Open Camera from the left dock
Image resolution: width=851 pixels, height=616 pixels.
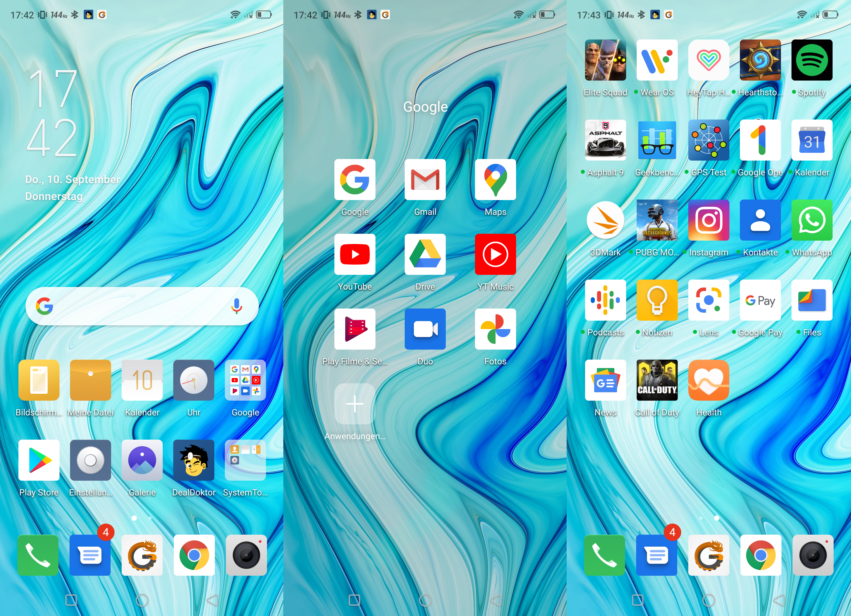[x=246, y=555]
